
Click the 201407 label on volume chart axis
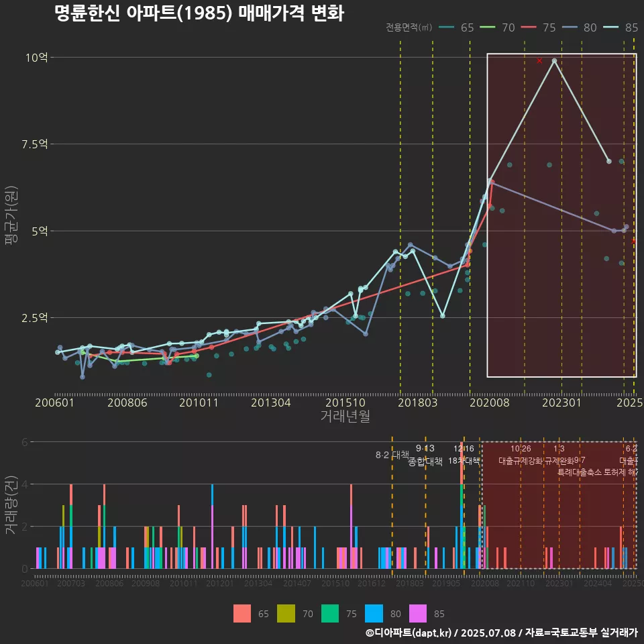(297, 583)
